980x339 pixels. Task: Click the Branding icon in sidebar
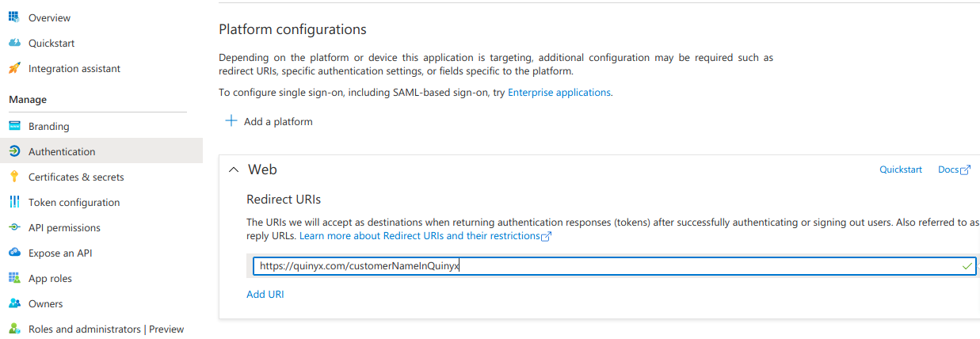pos(13,126)
